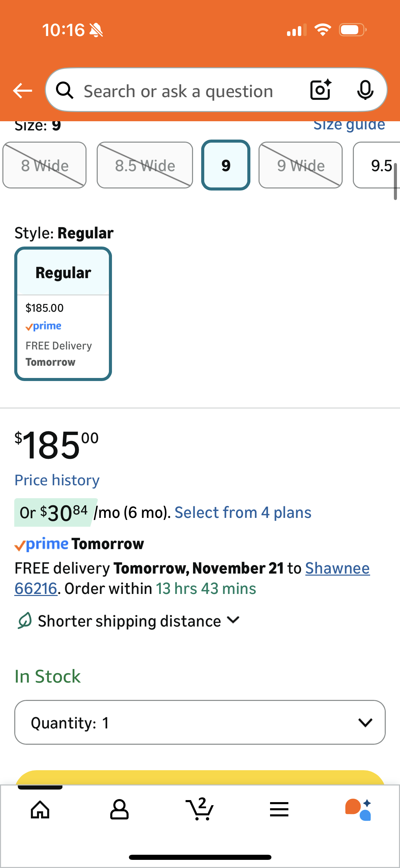Tap the microphone voice search icon
Image resolution: width=400 pixels, height=868 pixels.
[x=365, y=90]
